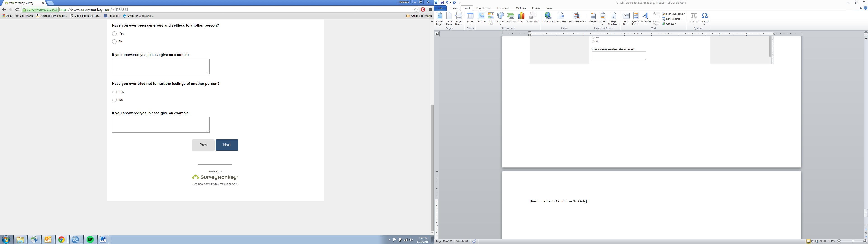
Task: Switch to the Page Layout tab
Action: click(483, 8)
